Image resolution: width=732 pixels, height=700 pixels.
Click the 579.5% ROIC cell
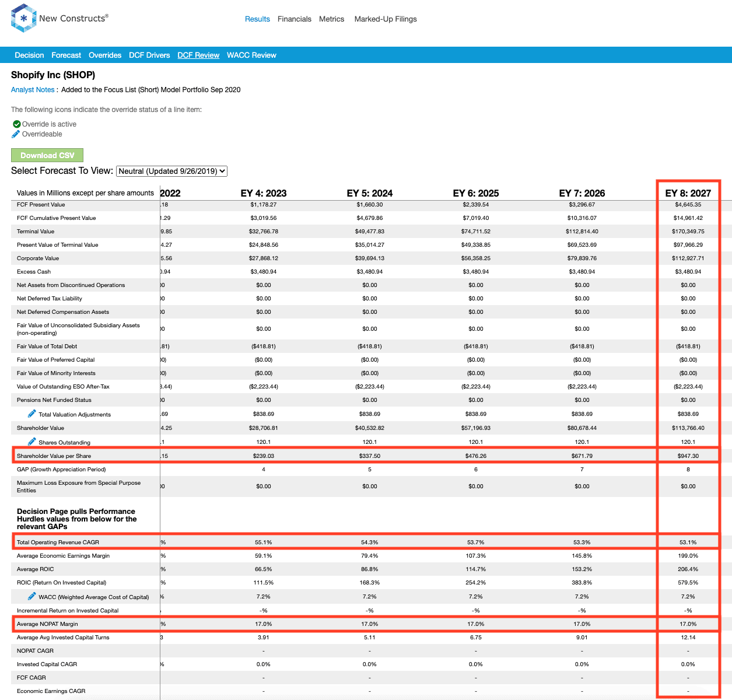688,583
